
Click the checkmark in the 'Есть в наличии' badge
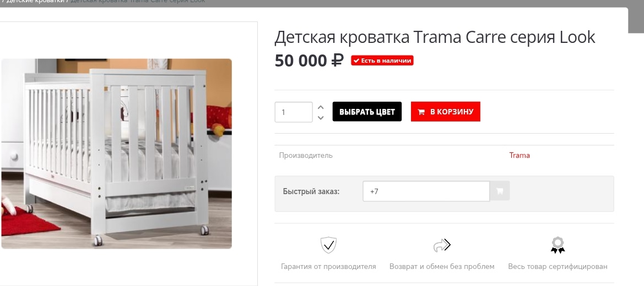(356, 61)
